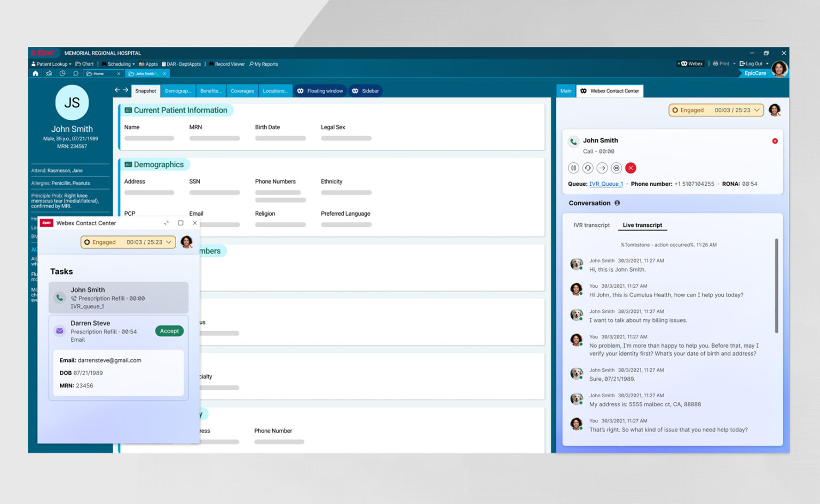Accept Darren Steve's email task
The height and width of the screenshot is (504, 820).
tap(169, 331)
